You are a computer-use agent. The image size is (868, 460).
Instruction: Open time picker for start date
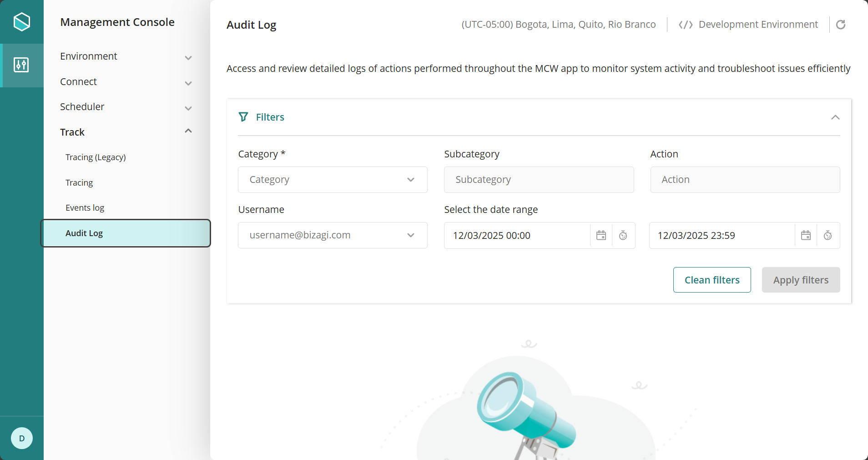[x=623, y=235]
